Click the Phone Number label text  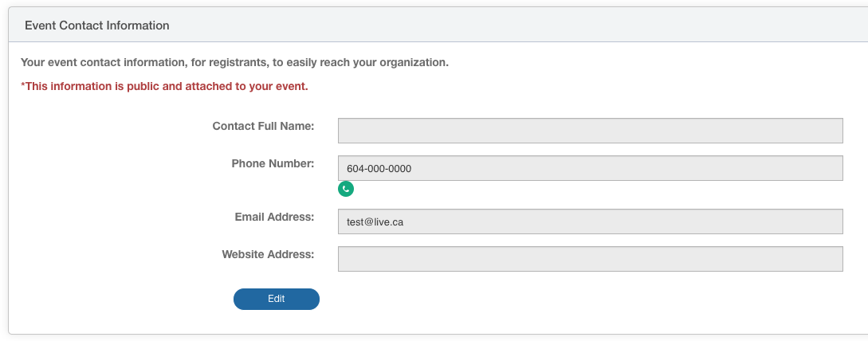pyautogui.click(x=273, y=163)
